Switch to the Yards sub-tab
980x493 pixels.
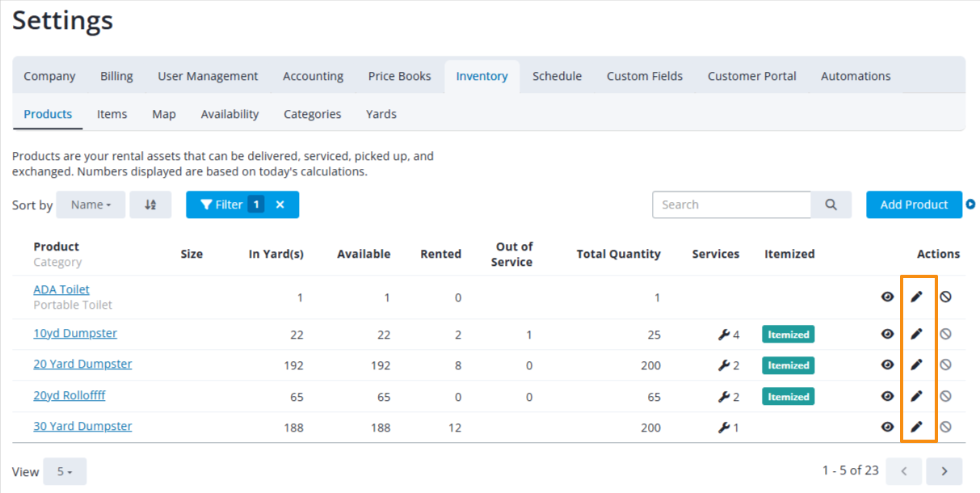[381, 114]
